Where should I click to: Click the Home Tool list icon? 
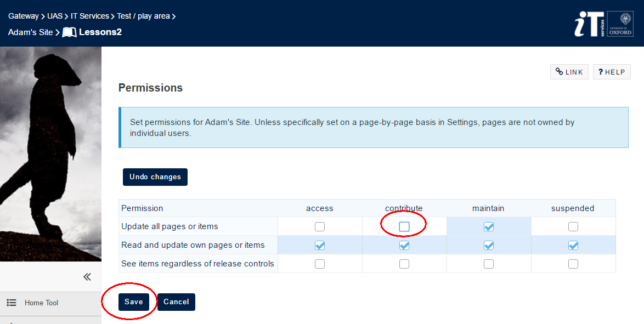(12, 303)
